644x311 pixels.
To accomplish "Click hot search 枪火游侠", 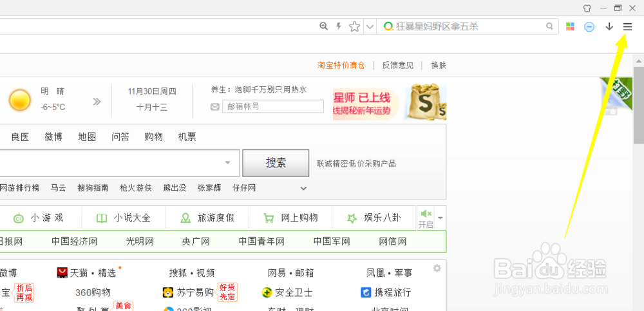I will click(x=136, y=188).
